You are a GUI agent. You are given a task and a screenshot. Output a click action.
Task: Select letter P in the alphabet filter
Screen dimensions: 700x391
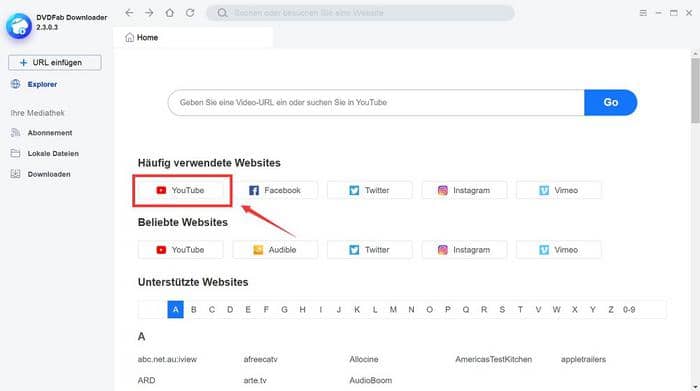[x=447, y=309]
